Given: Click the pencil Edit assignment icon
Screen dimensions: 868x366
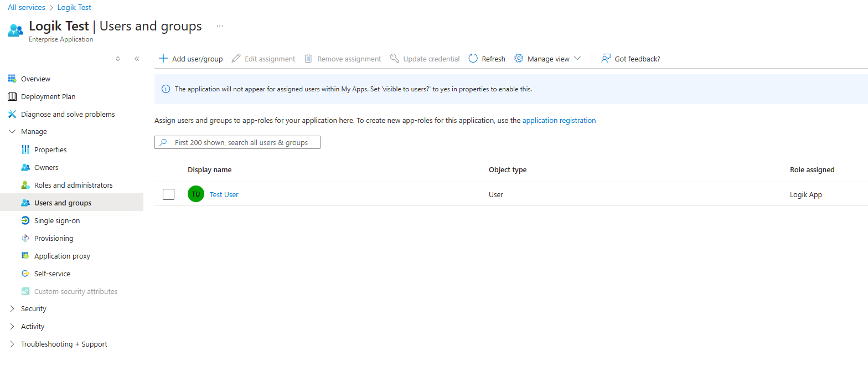Looking at the screenshot, I should coord(236,58).
